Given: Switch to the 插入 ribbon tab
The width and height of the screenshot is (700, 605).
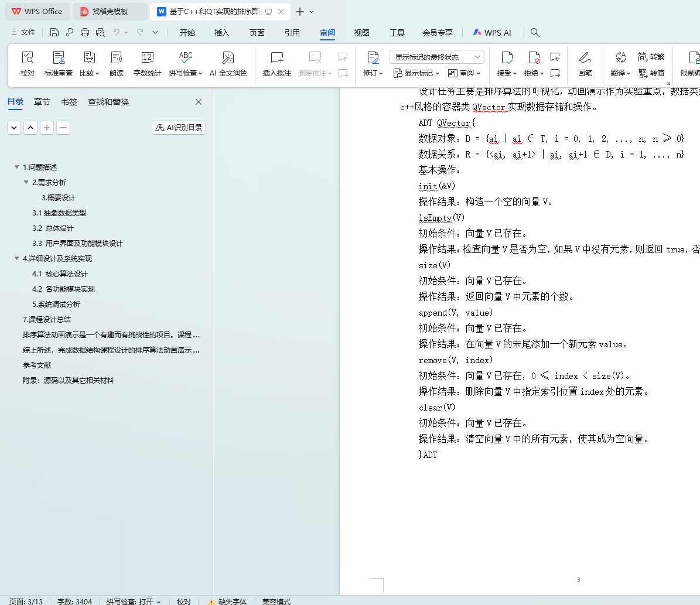Looking at the screenshot, I should 222,33.
